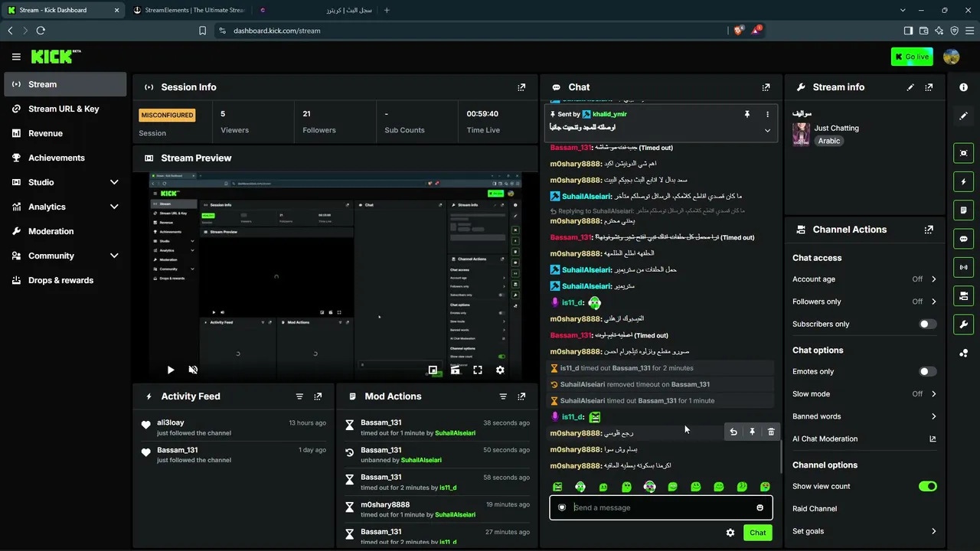Click the focus frame icon in right rail
The image size is (980, 551).
click(x=963, y=153)
